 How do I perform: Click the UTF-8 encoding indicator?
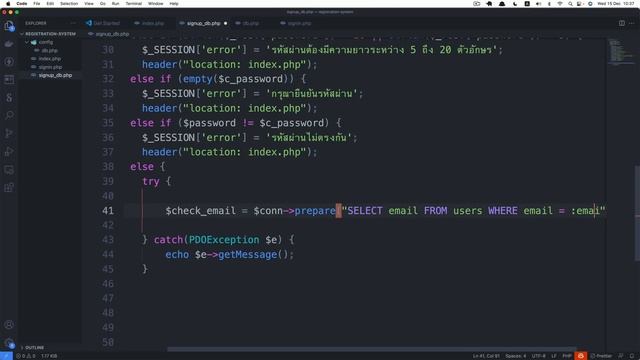(x=538, y=356)
